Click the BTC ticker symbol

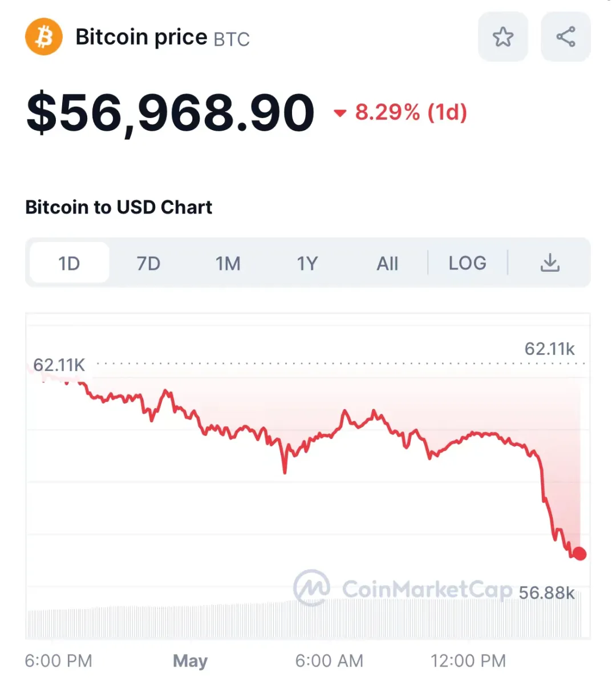pos(232,39)
